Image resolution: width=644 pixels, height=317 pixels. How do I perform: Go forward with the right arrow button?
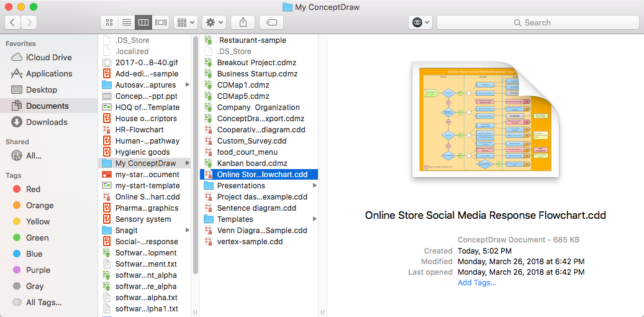tap(29, 22)
